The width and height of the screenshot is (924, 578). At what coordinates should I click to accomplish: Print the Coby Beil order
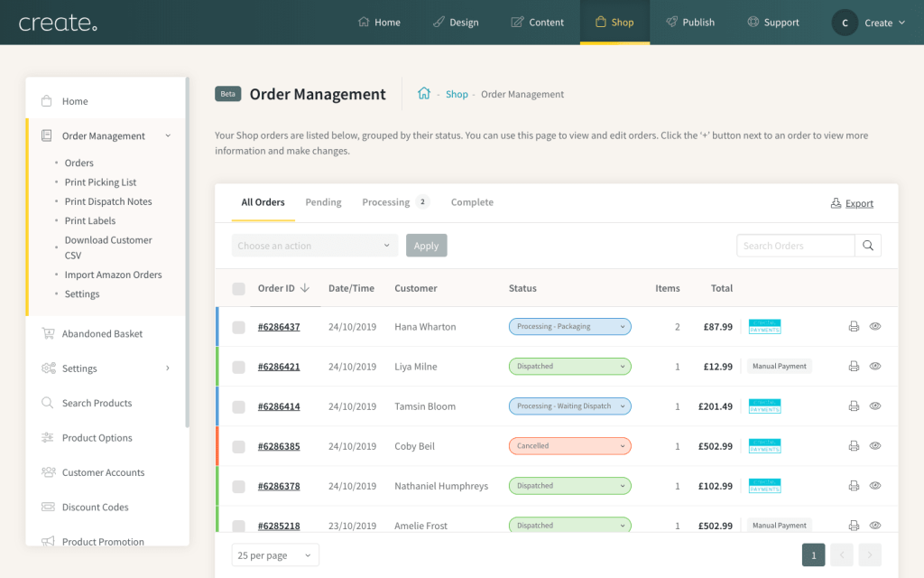point(854,446)
